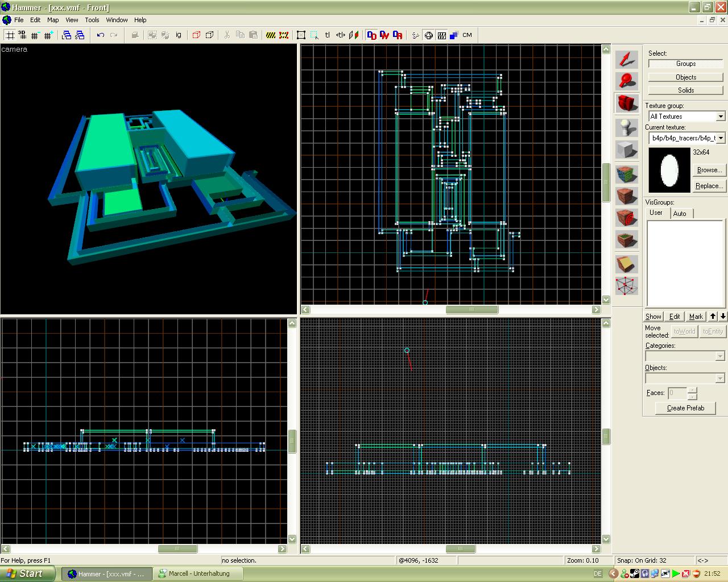Click the Browse... texture button
This screenshot has width=728, height=582.
(709, 170)
